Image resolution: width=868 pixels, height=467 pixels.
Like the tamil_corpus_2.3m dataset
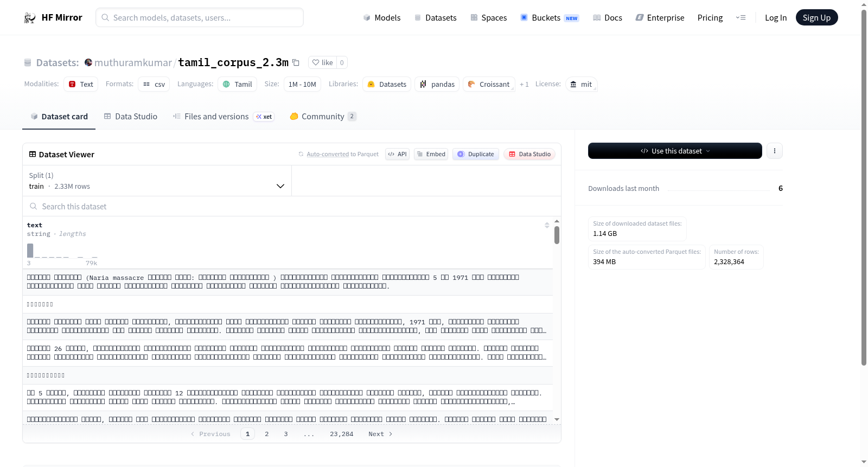(322, 62)
